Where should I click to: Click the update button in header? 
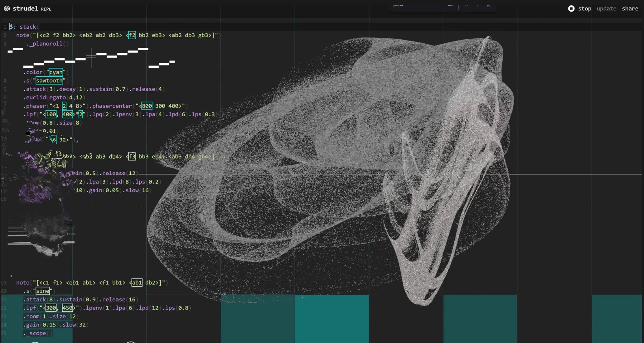click(606, 9)
